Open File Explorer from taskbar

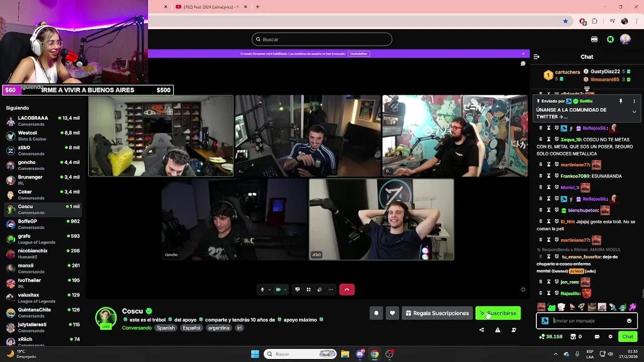click(345, 354)
